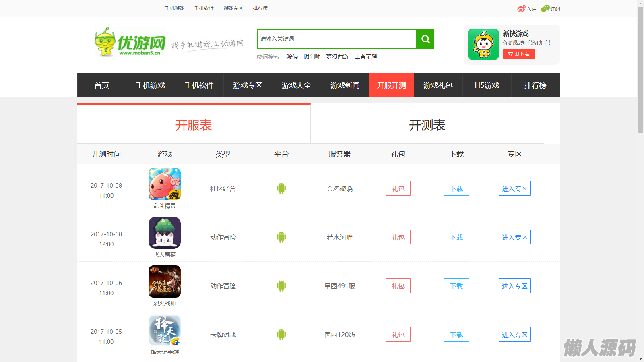Click 下载 button for 择天记手游
Screen dimensions: 644x362
[456, 335]
